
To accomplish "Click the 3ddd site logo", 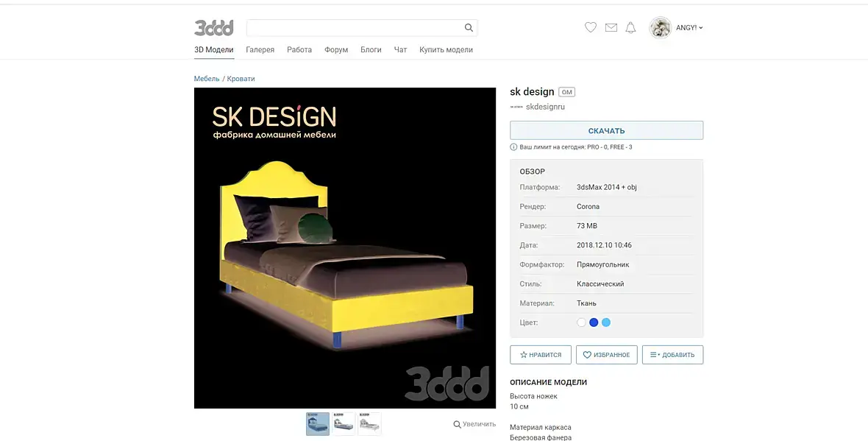I will point(213,28).
